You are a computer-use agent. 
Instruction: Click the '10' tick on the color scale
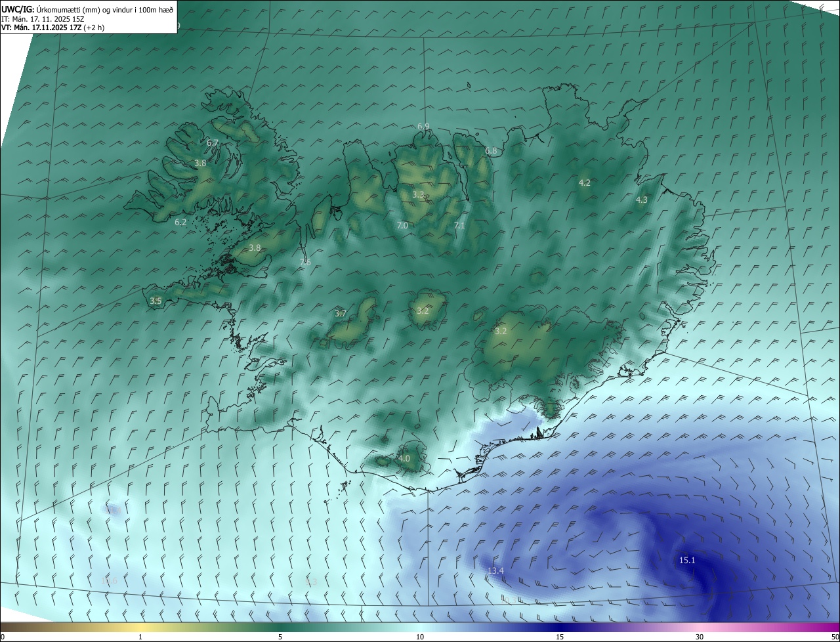coord(420,637)
